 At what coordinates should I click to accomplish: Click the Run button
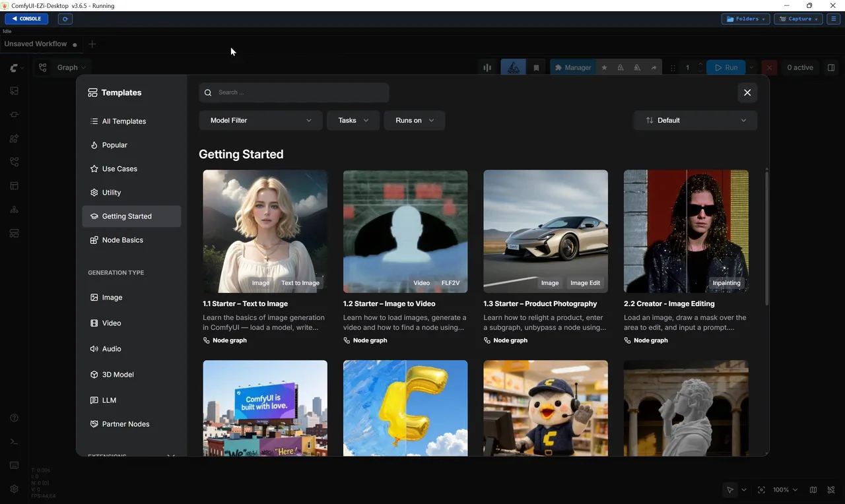(x=726, y=67)
